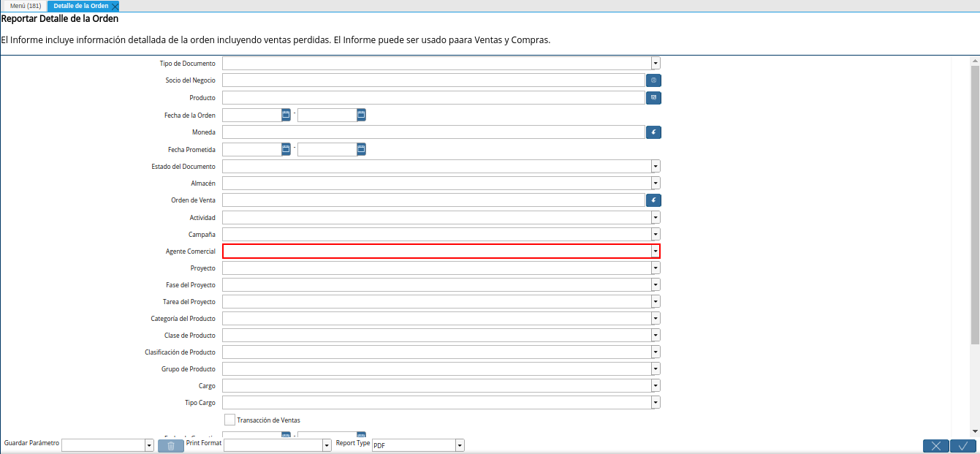980x454 pixels.
Task: Click the trash icon beside Guardar Parámetro
Action: (x=170, y=445)
